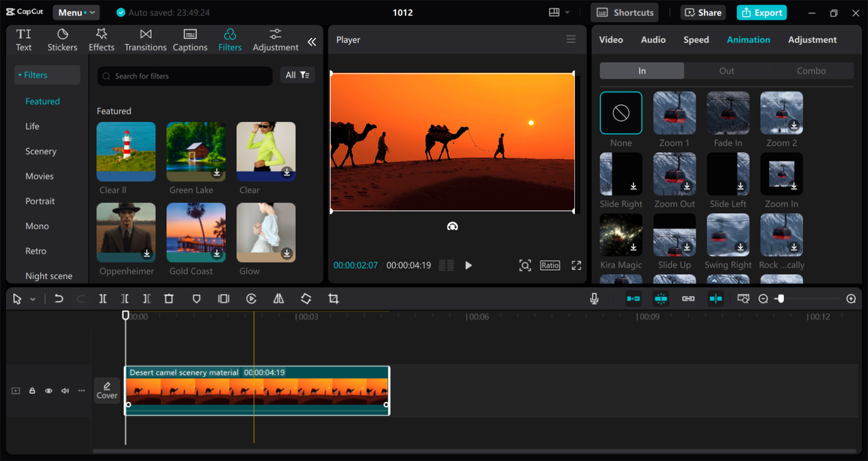The height and width of the screenshot is (461, 868).
Task: Split the clip at the playhead
Action: click(102, 299)
